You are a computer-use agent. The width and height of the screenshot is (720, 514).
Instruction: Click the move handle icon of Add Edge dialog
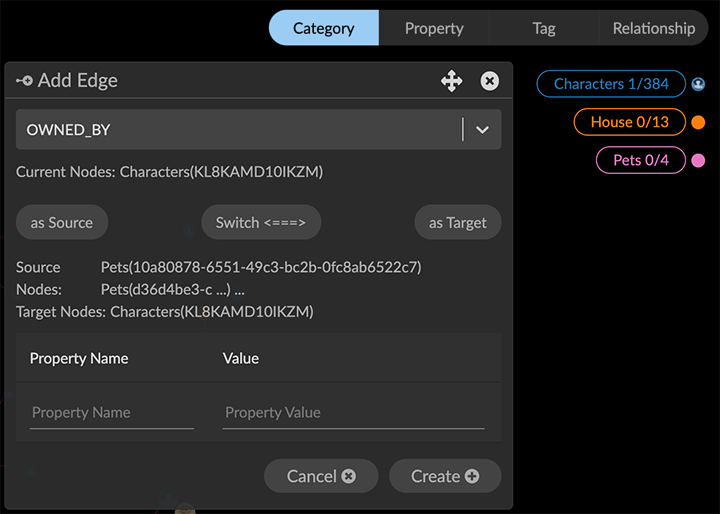[452, 81]
